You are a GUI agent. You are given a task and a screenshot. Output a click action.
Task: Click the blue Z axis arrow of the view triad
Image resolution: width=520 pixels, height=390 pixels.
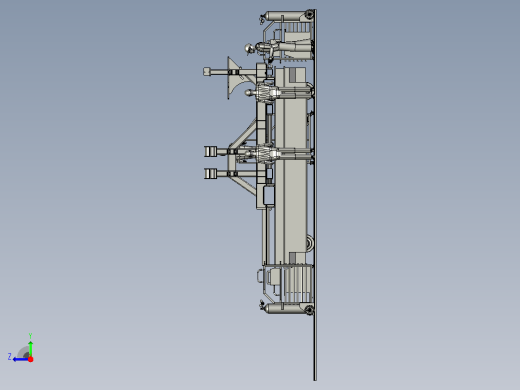[21, 359]
